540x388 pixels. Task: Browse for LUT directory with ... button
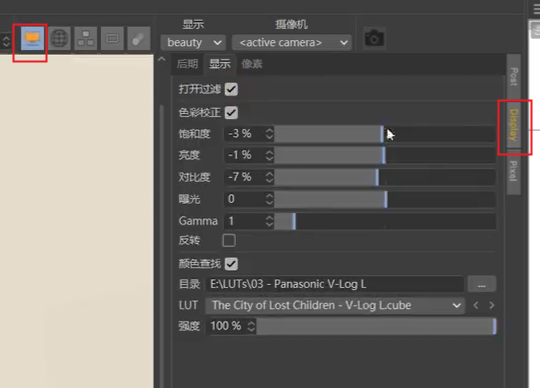(482, 284)
